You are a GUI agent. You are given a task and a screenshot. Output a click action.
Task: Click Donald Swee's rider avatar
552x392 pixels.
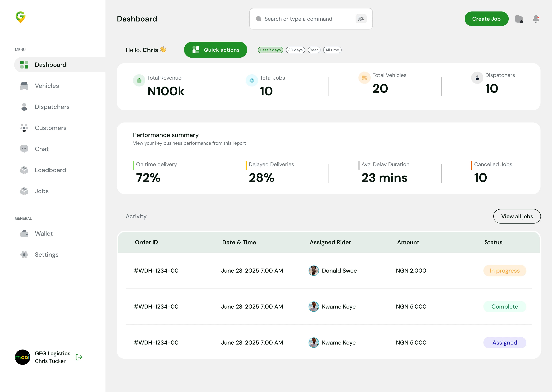pos(314,271)
